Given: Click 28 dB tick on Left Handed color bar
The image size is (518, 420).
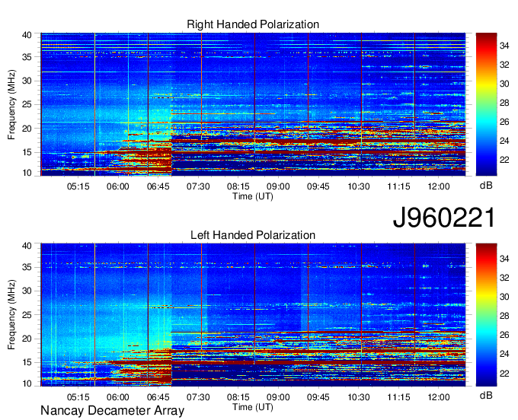Looking at the screenshot, I should point(504,316).
